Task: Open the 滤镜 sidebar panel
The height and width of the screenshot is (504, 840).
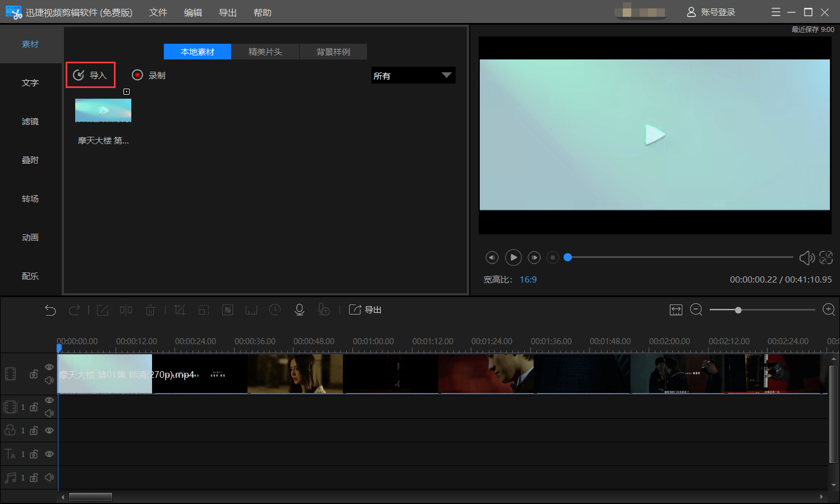Action: point(30,122)
